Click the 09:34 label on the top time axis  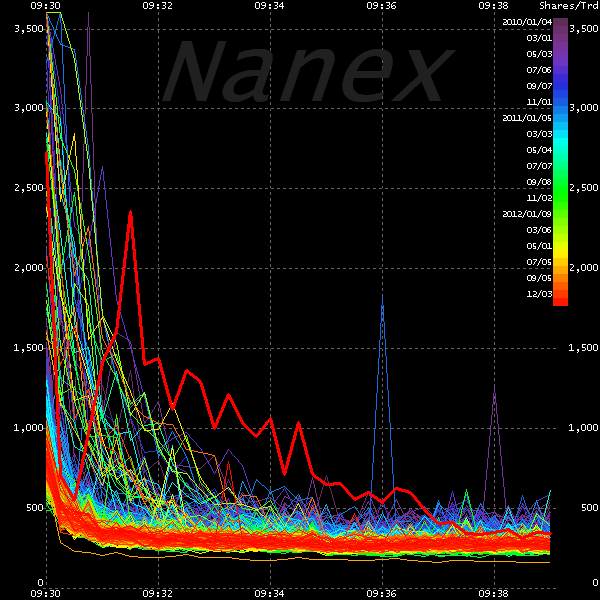pyautogui.click(x=269, y=5)
